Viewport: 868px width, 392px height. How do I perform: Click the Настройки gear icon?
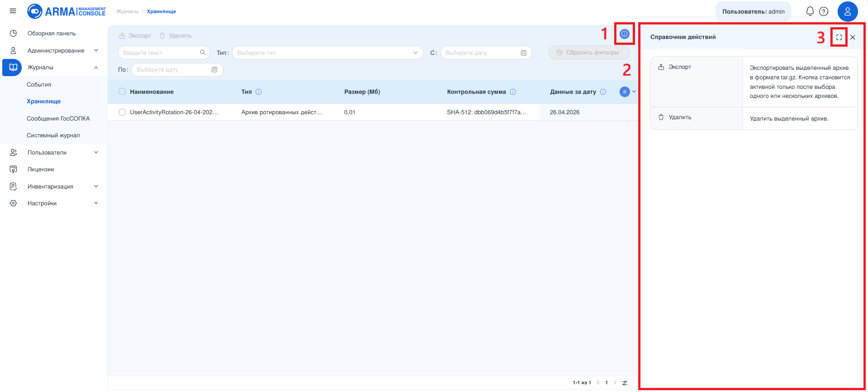tap(13, 203)
